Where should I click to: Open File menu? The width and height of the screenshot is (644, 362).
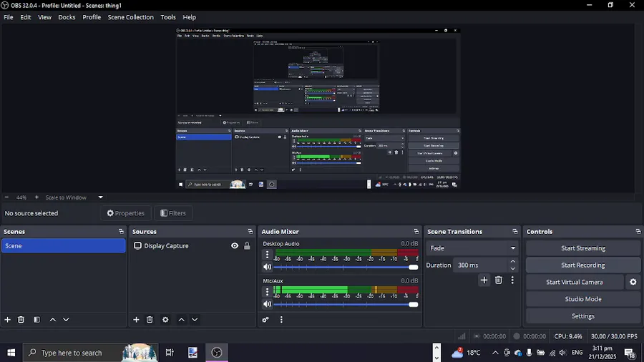pyautogui.click(x=8, y=17)
